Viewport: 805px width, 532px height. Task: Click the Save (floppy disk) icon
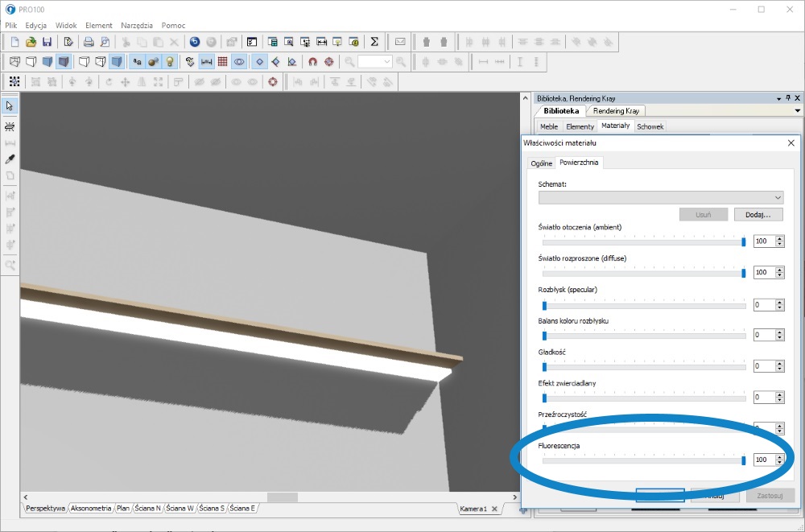pos(47,42)
